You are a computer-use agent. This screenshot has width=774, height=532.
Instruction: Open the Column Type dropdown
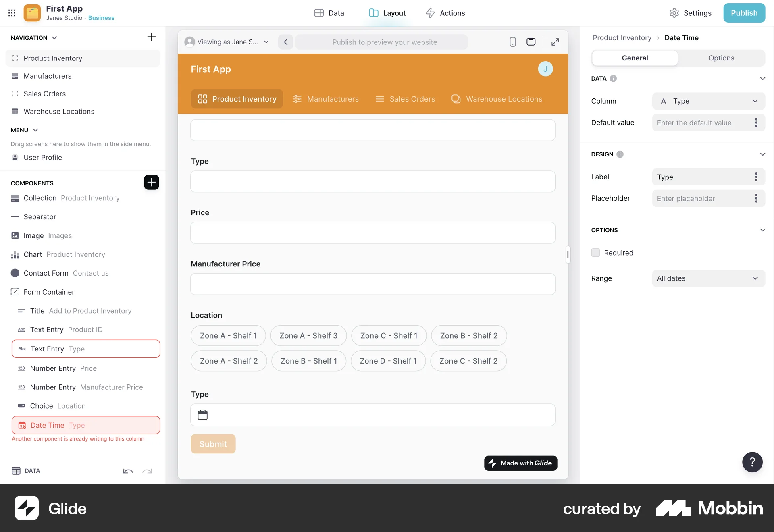point(708,101)
